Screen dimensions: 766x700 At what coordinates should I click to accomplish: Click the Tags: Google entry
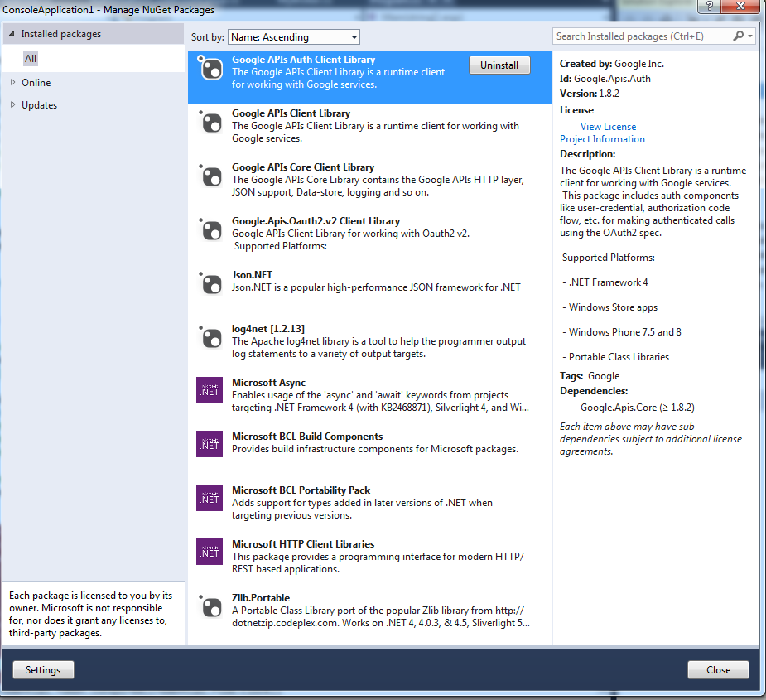[x=590, y=376]
